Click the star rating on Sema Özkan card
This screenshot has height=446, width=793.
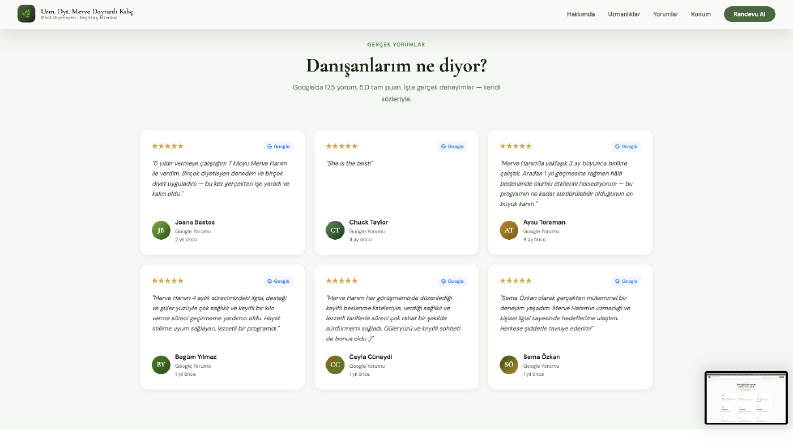515,281
